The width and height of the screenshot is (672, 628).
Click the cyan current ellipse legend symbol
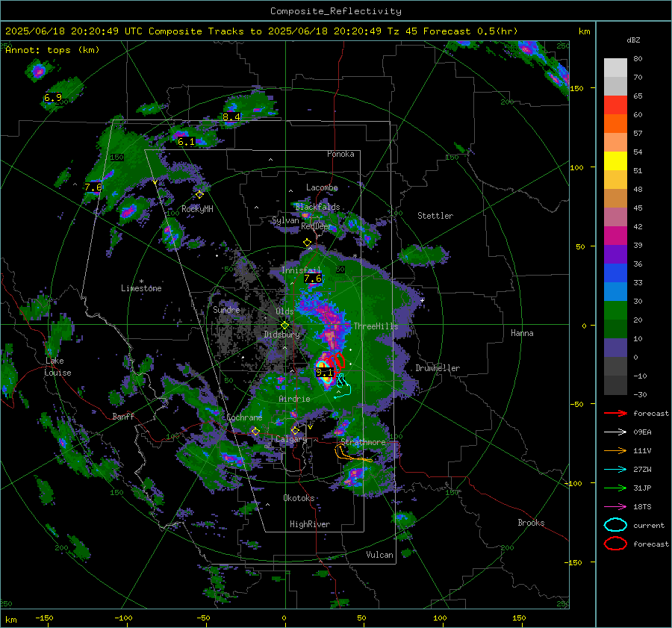pos(615,525)
